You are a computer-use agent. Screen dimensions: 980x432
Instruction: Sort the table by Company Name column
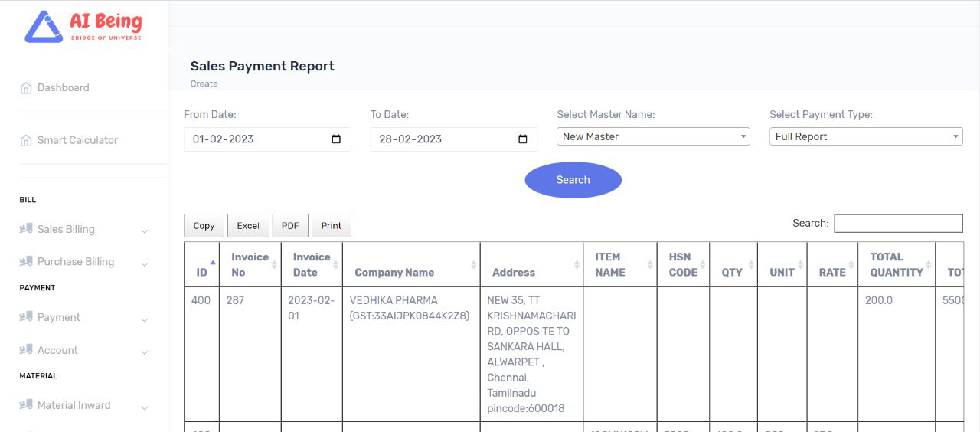click(394, 273)
